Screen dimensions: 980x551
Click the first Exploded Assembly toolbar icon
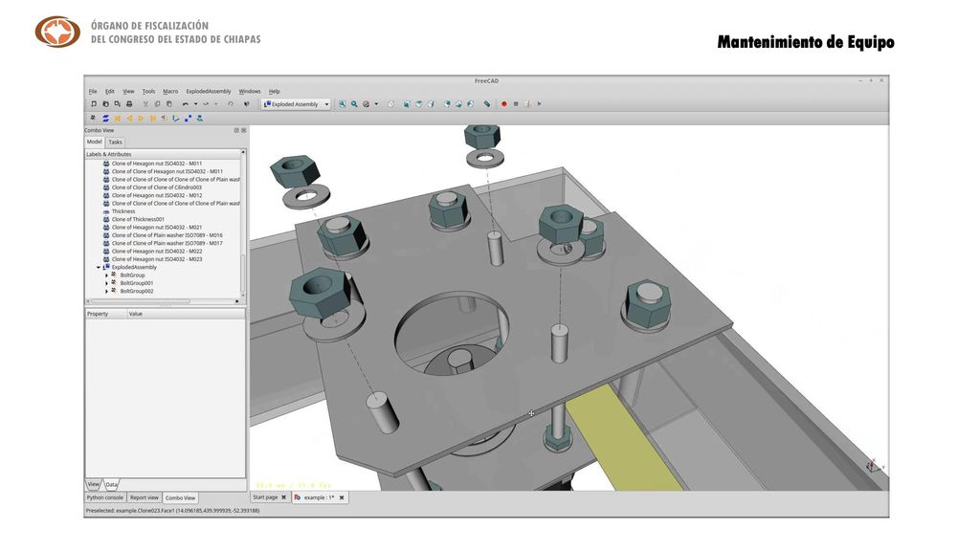[93, 118]
